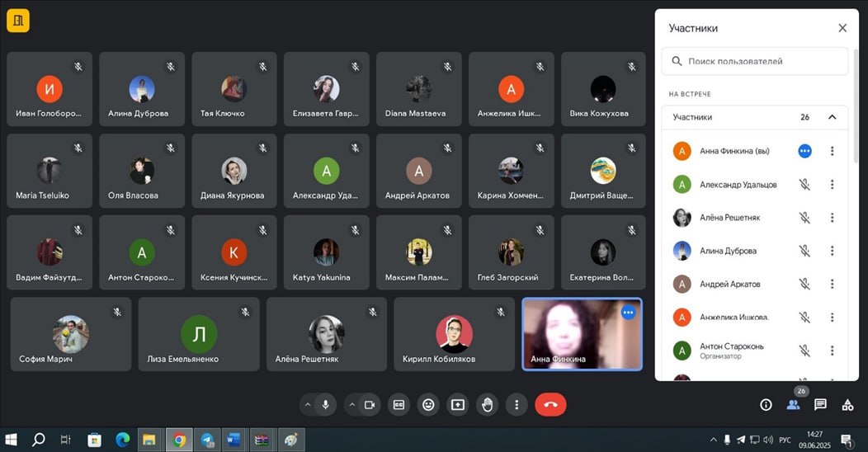This screenshot has height=452, width=868.
Task: Open Telegram from the Windows taskbar
Action: 207,440
